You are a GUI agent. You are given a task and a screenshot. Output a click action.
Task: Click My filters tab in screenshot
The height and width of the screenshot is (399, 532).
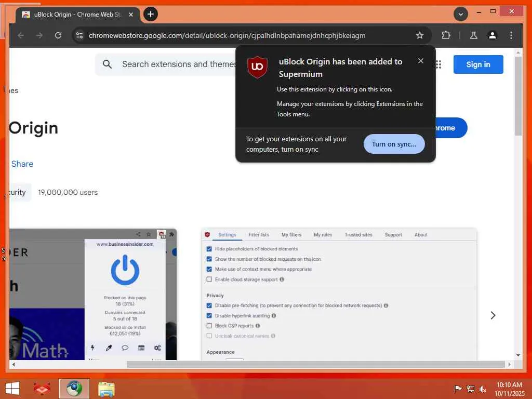[291, 235]
